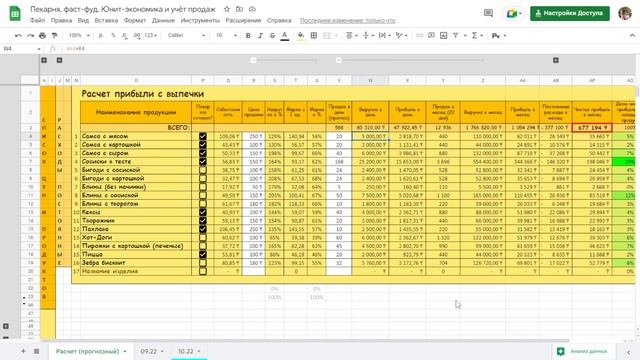Open the all sheets list

click(36, 351)
